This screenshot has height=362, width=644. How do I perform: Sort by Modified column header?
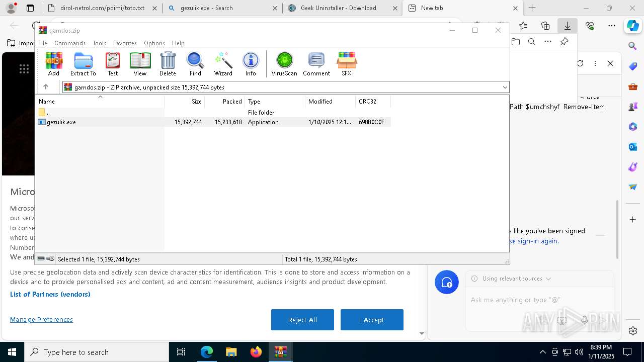tap(331, 102)
